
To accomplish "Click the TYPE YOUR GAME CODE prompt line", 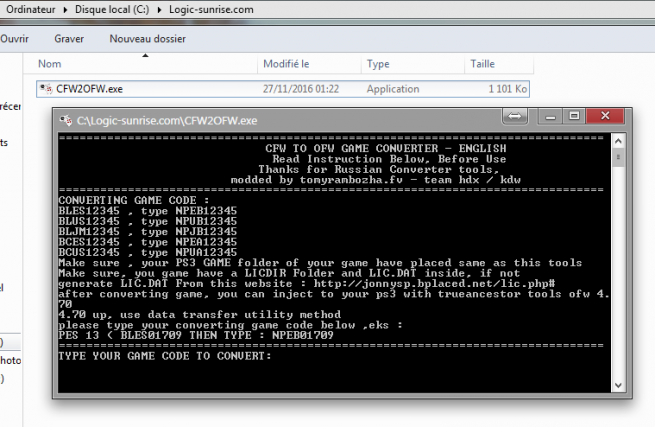I will pyautogui.click(x=165, y=357).
